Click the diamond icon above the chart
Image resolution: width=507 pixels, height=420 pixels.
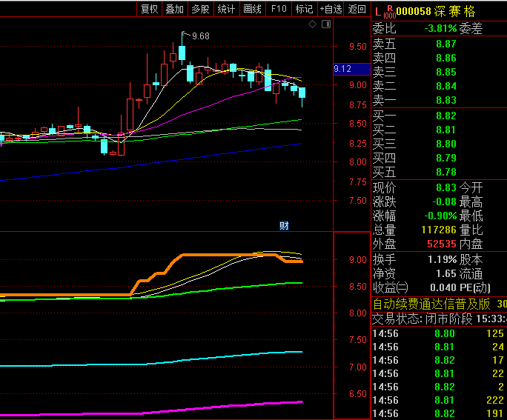tap(313, 24)
